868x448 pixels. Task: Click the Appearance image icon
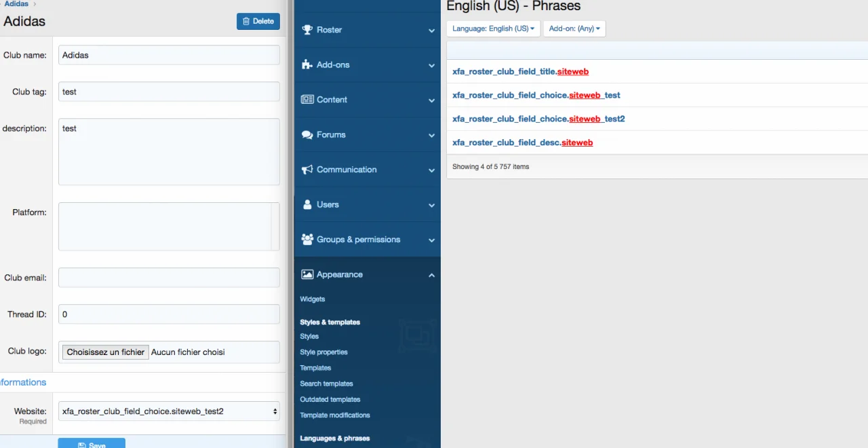307,275
